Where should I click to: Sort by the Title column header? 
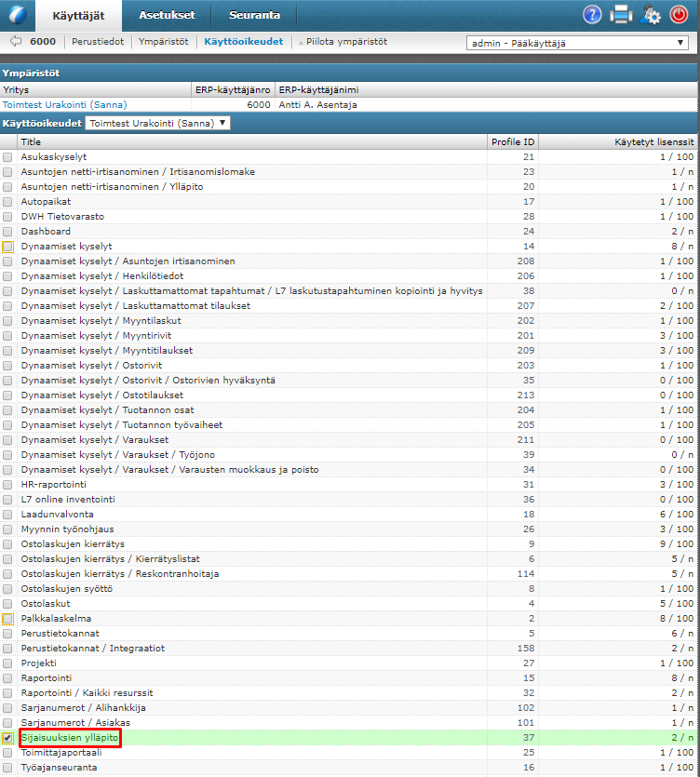(x=252, y=141)
